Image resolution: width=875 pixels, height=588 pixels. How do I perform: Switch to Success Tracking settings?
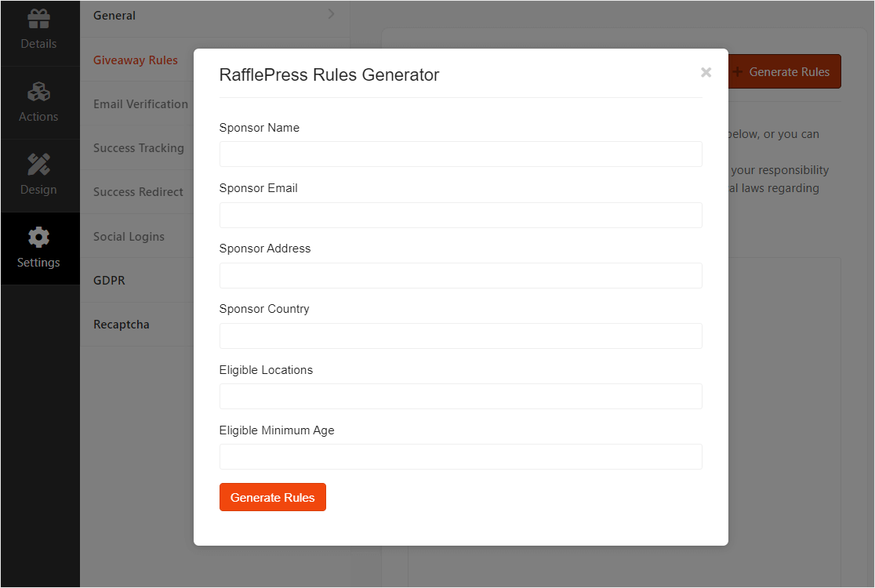(x=139, y=148)
